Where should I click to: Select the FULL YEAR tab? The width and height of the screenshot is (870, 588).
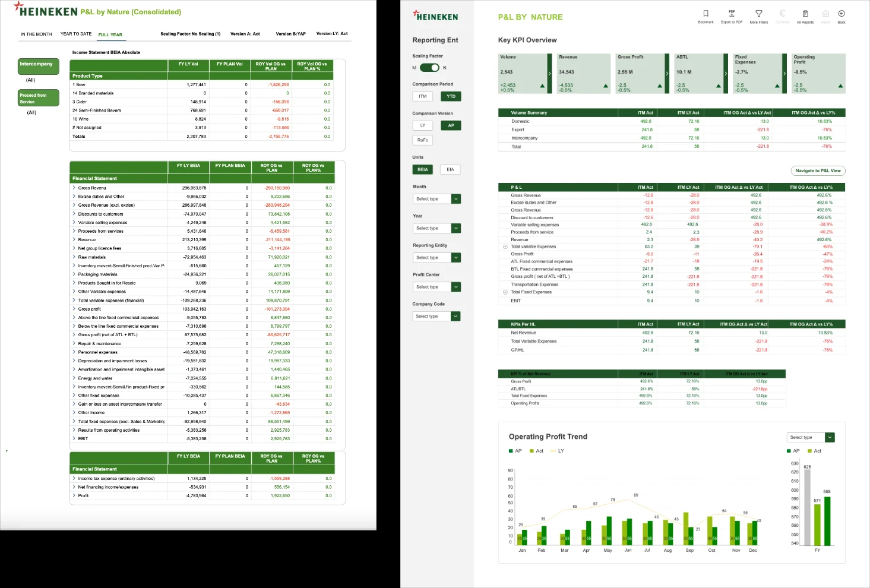coord(110,34)
